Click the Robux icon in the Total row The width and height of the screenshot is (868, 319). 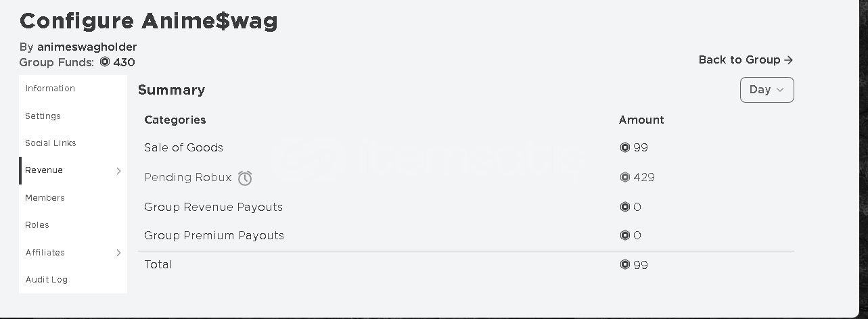point(624,264)
